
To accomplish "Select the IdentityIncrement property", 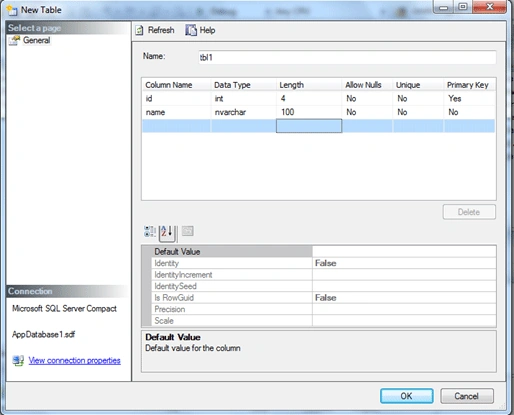I will coord(232,275).
